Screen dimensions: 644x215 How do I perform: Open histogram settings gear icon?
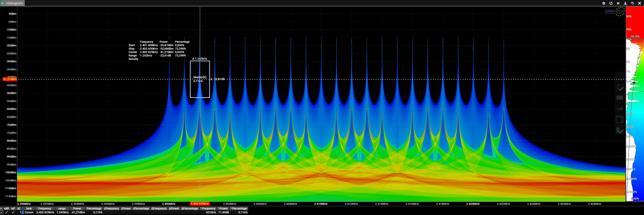[x=604, y=3]
